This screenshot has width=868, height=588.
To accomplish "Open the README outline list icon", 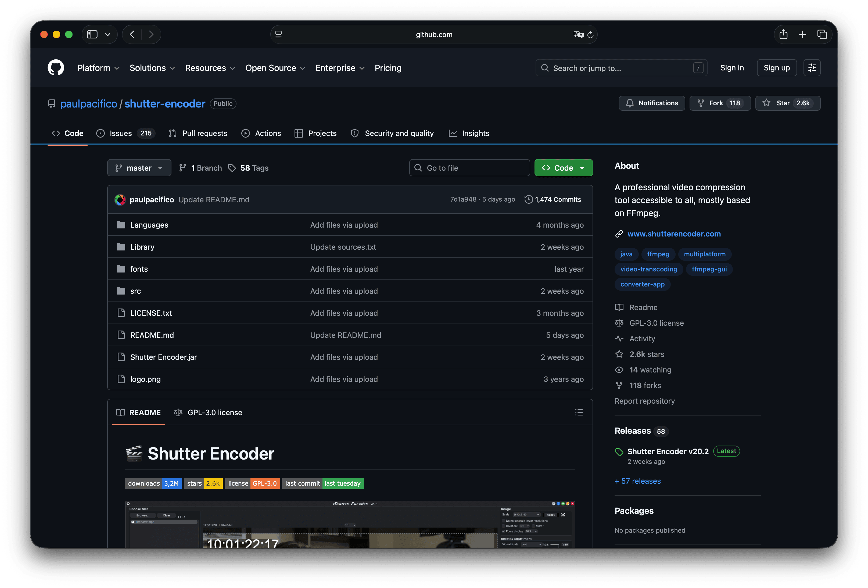I will tap(579, 413).
